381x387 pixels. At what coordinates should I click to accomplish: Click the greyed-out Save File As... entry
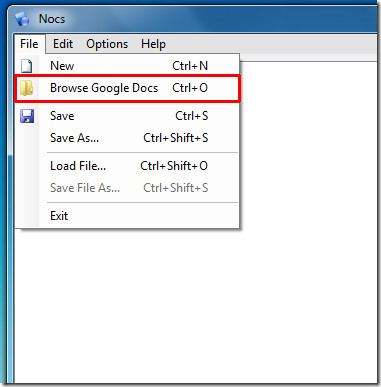point(127,188)
